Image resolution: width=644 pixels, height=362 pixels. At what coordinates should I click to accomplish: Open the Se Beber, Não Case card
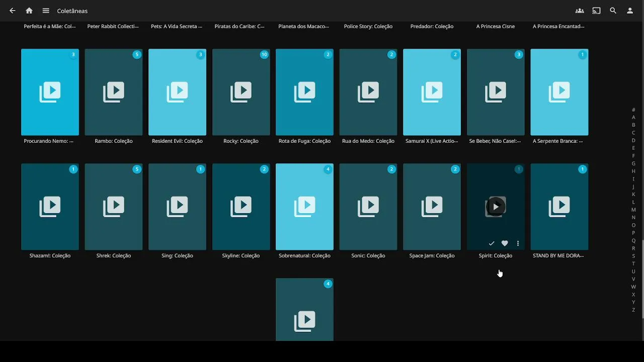(496, 92)
